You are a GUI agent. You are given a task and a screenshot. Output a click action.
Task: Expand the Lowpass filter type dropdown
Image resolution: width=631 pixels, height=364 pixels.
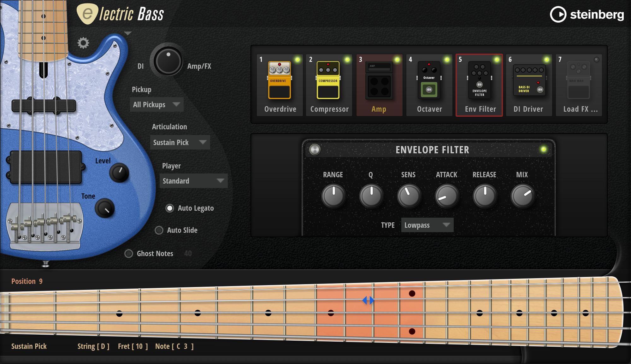pyautogui.click(x=427, y=225)
